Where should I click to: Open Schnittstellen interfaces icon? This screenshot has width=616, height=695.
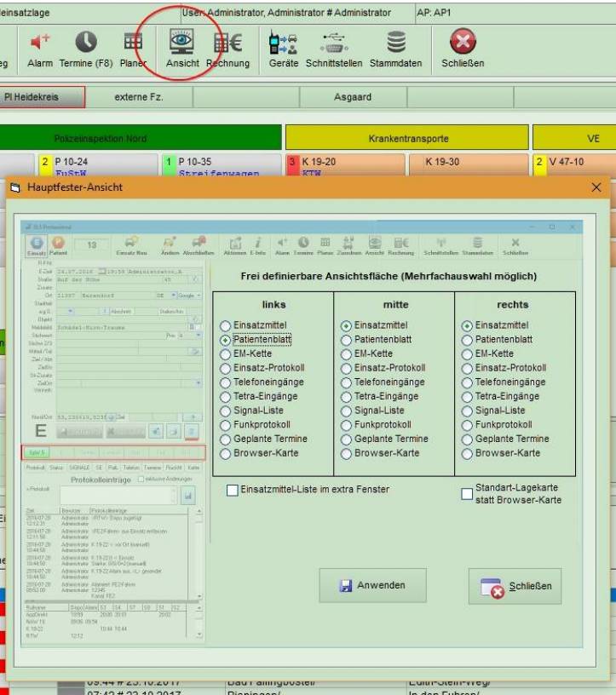tap(334, 42)
